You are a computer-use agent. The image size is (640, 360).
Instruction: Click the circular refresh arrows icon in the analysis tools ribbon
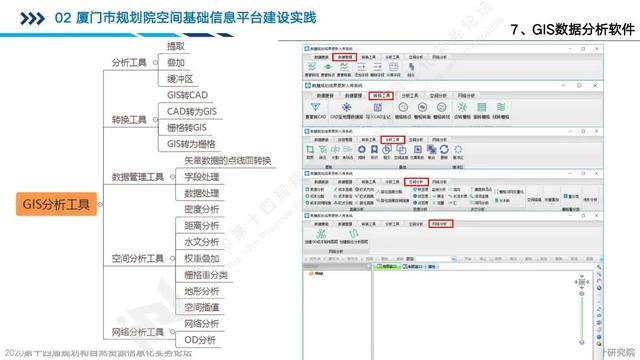click(x=444, y=149)
